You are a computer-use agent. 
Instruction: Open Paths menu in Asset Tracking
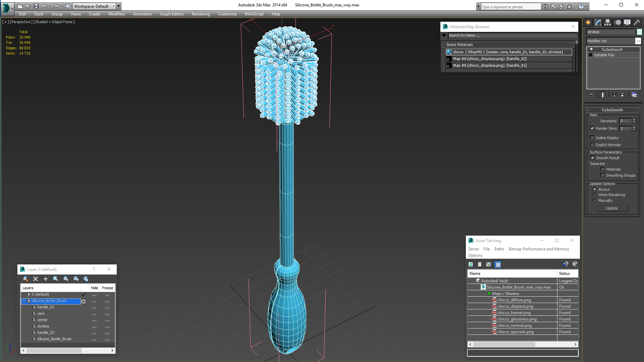(499, 249)
